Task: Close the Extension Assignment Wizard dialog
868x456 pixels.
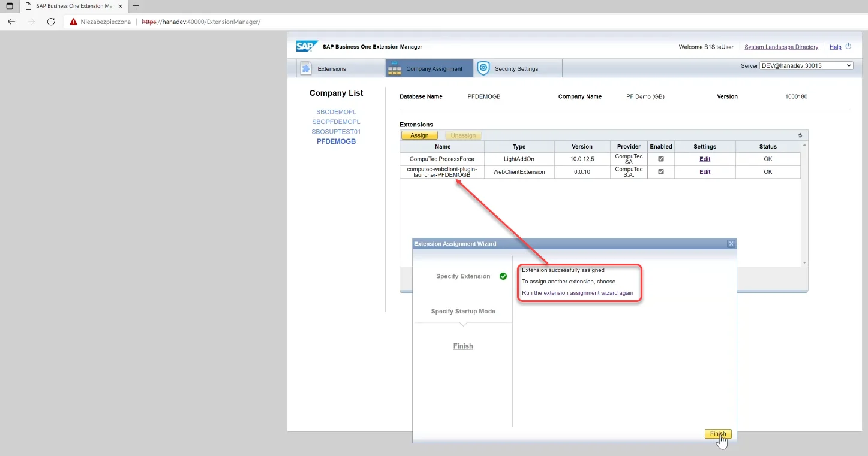Action: [x=731, y=244]
